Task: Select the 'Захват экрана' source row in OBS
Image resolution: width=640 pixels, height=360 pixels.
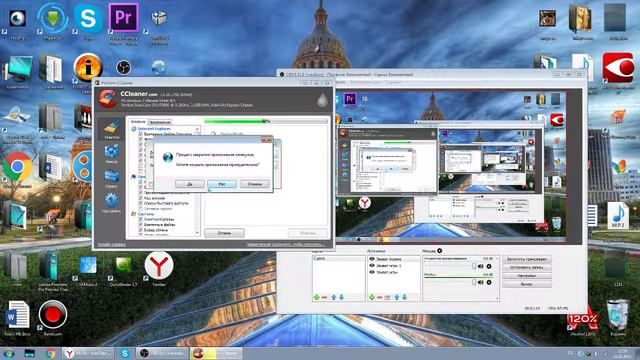Action: click(x=394, y=259)
